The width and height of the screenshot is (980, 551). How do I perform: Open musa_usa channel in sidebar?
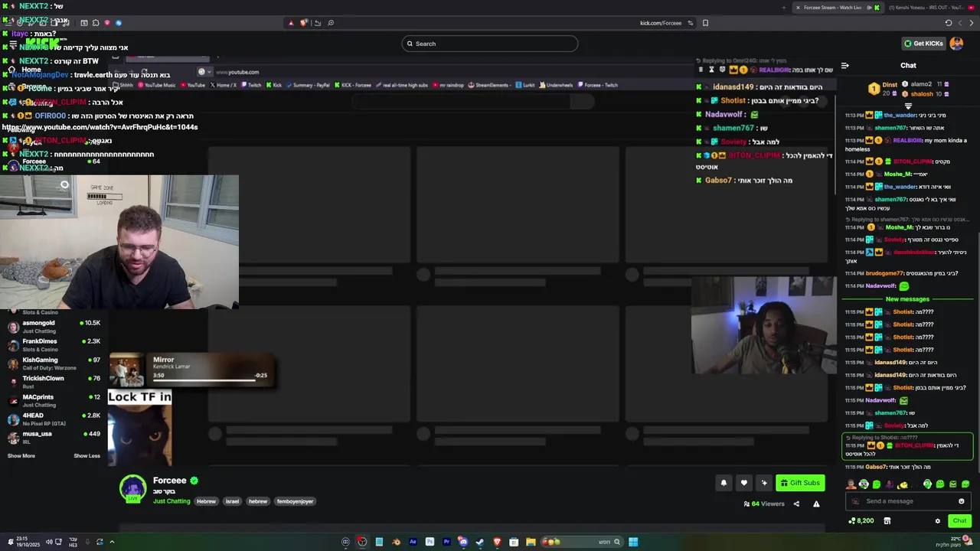pos(54,437)
